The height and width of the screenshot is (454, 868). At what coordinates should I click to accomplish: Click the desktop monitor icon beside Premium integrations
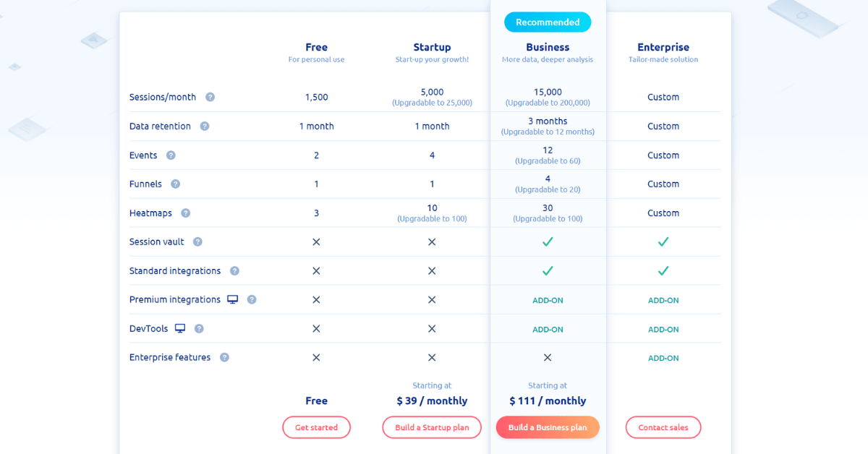(233, 299)
